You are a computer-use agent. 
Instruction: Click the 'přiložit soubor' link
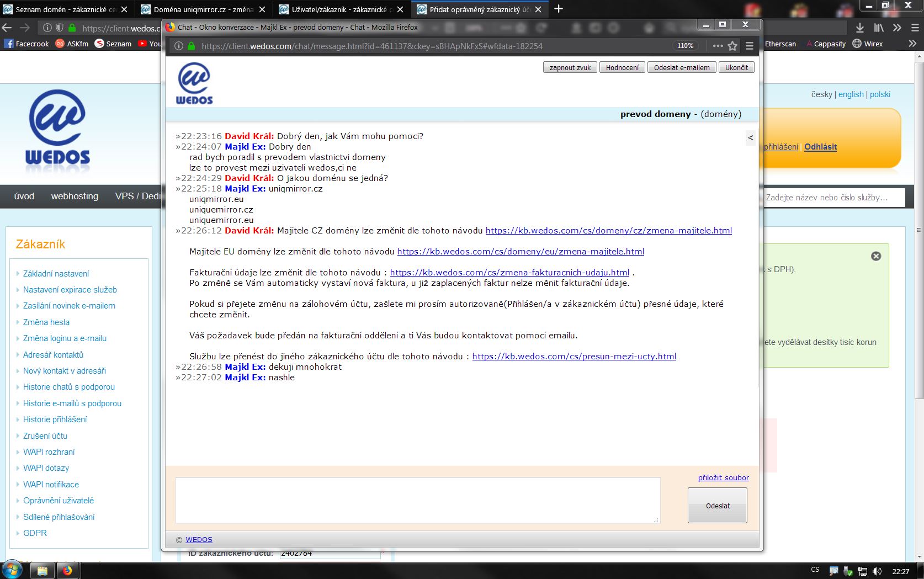tap(723, 477)
